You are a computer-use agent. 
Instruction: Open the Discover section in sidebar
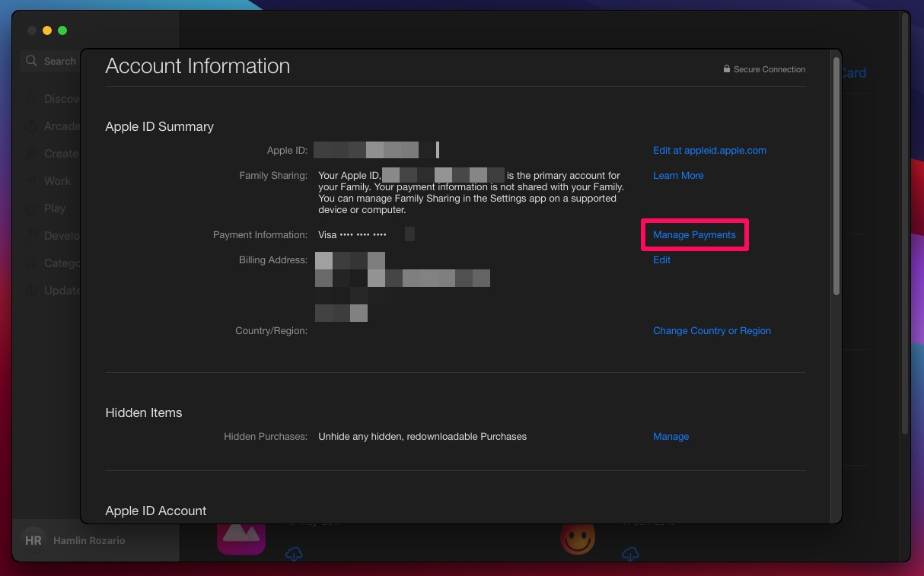[x=51, y=99]
